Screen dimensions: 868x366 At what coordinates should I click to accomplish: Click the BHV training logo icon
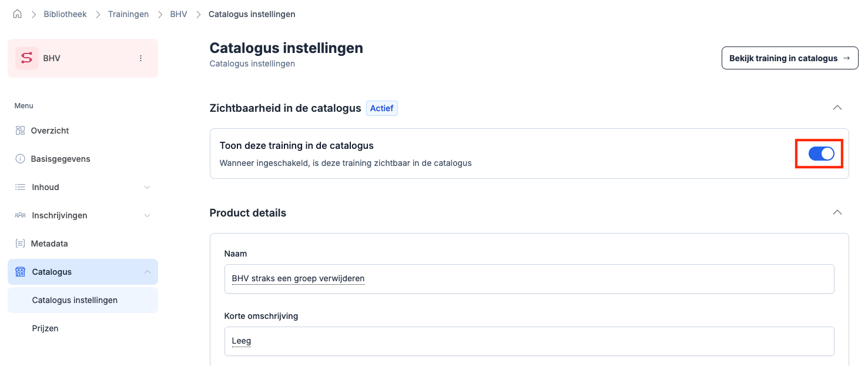tap(27, 58)
